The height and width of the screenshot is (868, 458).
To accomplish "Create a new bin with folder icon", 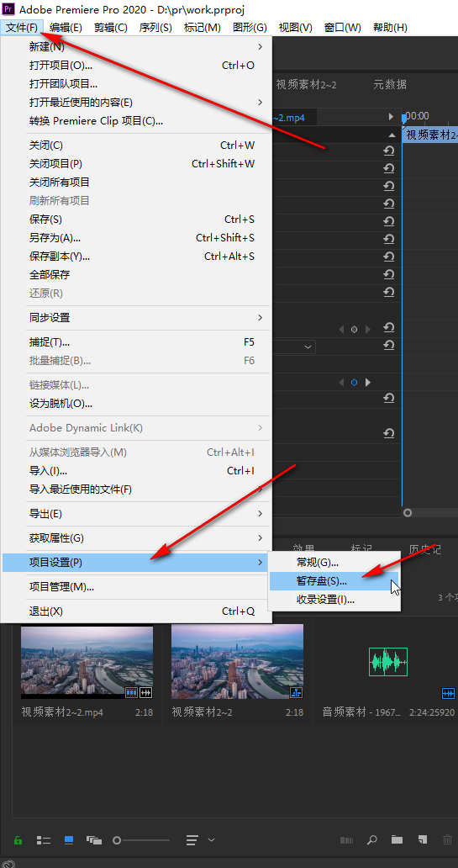I will click(397, 839).
